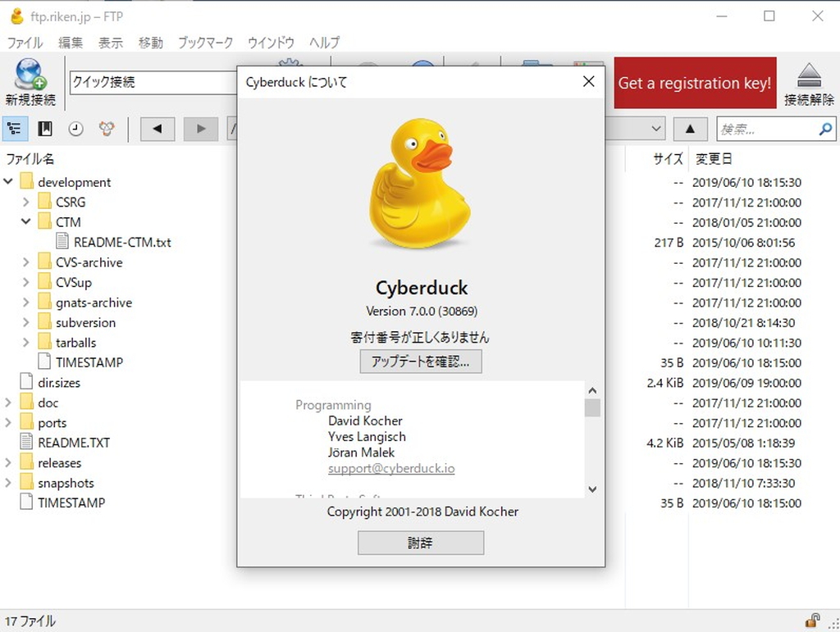Switch to the outline browser view icon
The image size is (840, 632).
(15, 129)
